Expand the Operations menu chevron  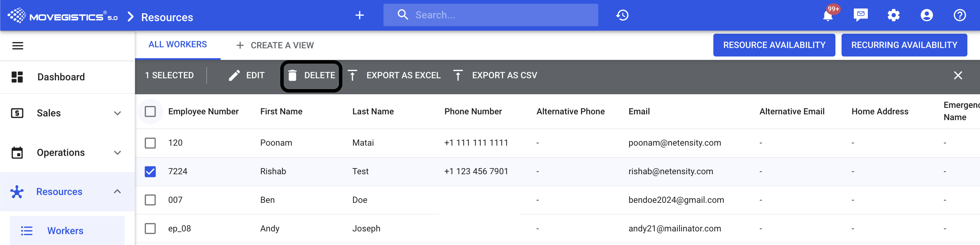pyautogui.click(x=118, y=153)
